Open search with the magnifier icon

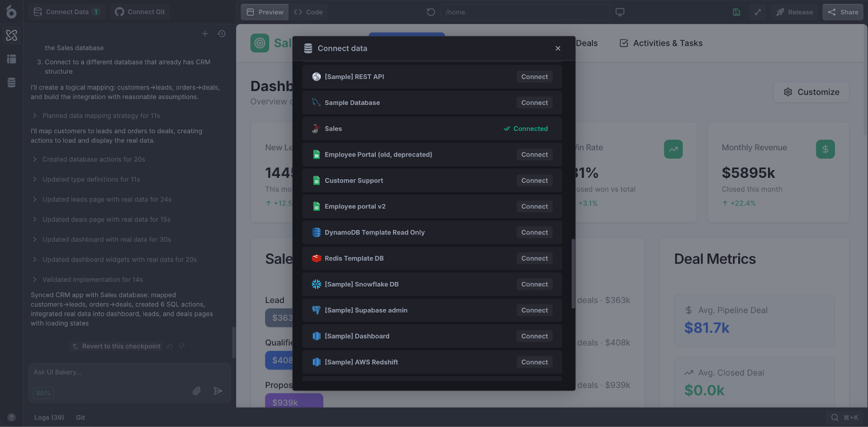[835, 417]
